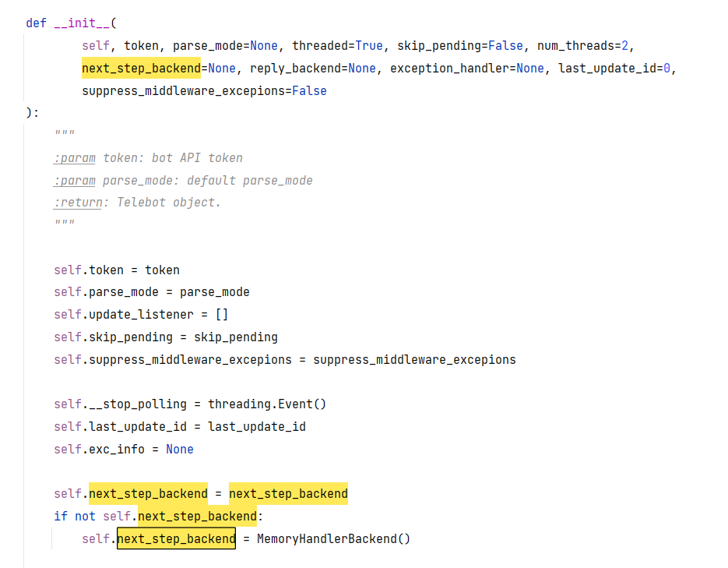The height and width of the screenshot is (568, 728).
Task: Click the underlined :param token docstring tag
Action: point(74,157)
